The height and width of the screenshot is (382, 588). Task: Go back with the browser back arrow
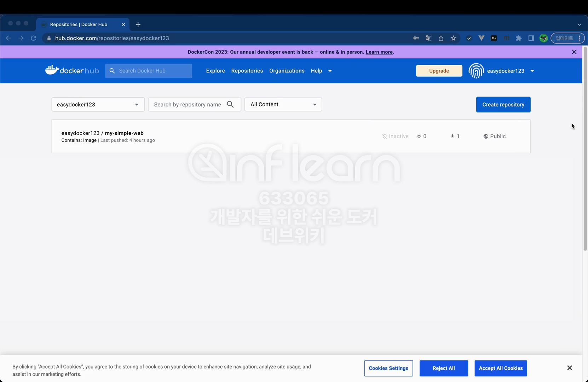(x=8, y=38)
